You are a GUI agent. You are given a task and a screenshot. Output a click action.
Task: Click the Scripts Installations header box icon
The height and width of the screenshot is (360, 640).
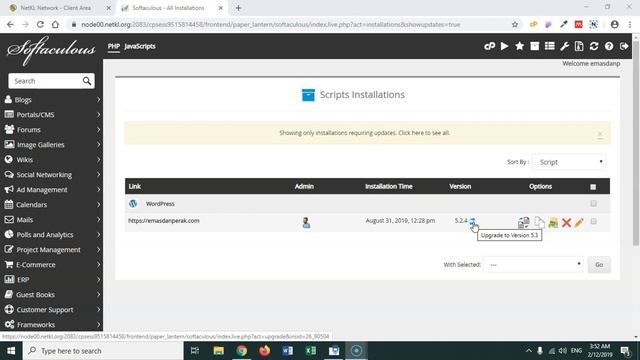pos(308,95)
